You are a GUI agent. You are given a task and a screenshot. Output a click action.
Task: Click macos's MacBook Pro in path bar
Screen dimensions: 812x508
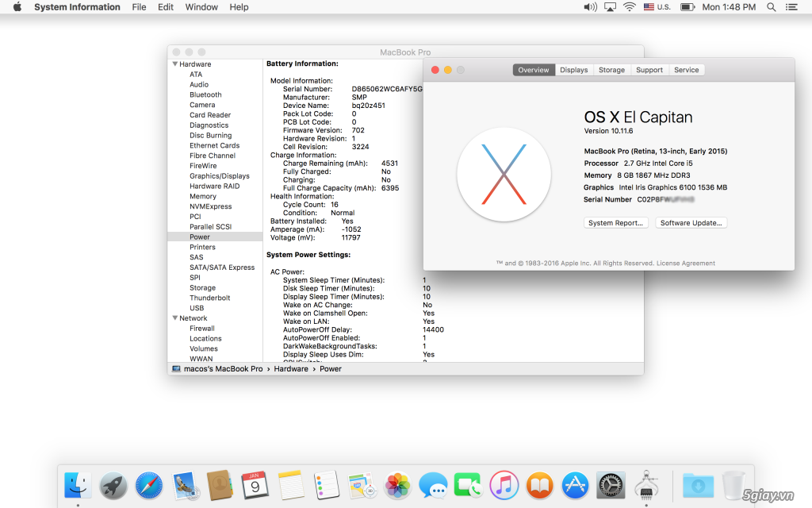[x=223, y=369]
